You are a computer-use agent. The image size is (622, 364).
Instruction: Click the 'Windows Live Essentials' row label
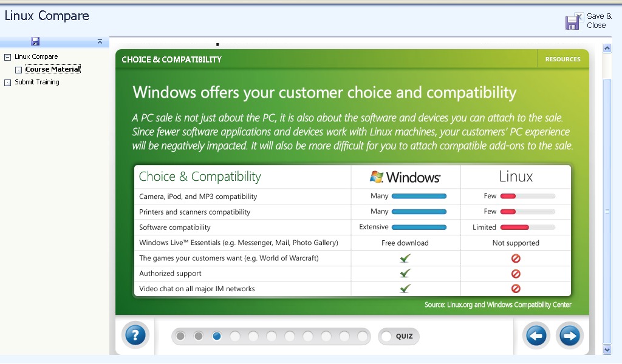(x=238, y=243)
